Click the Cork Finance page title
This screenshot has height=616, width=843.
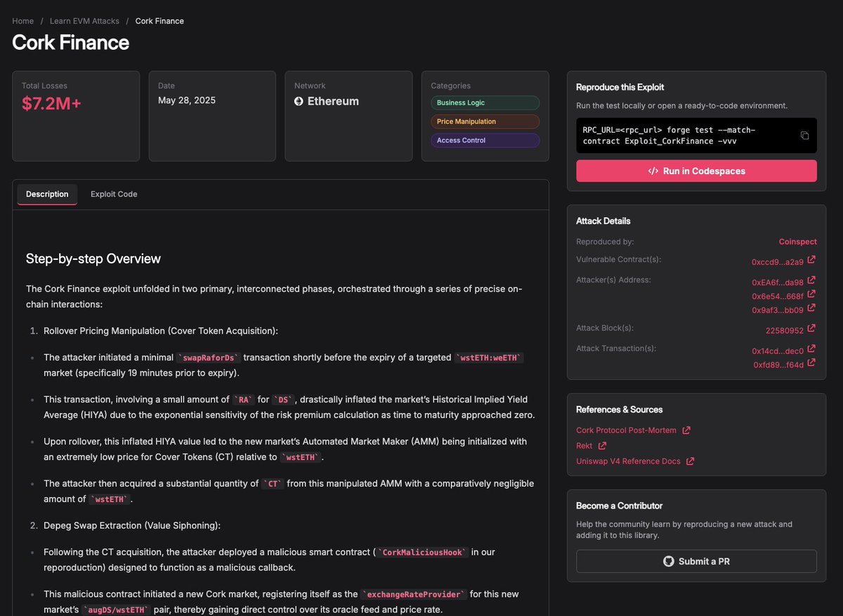tap(70, 42)
